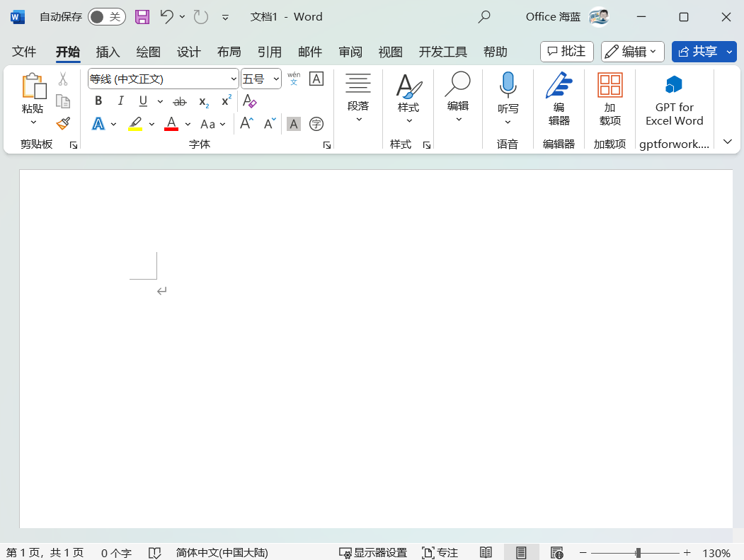Expand the Paragraph group dropdown
Screen dimensions: 744x560
point(358,97)
